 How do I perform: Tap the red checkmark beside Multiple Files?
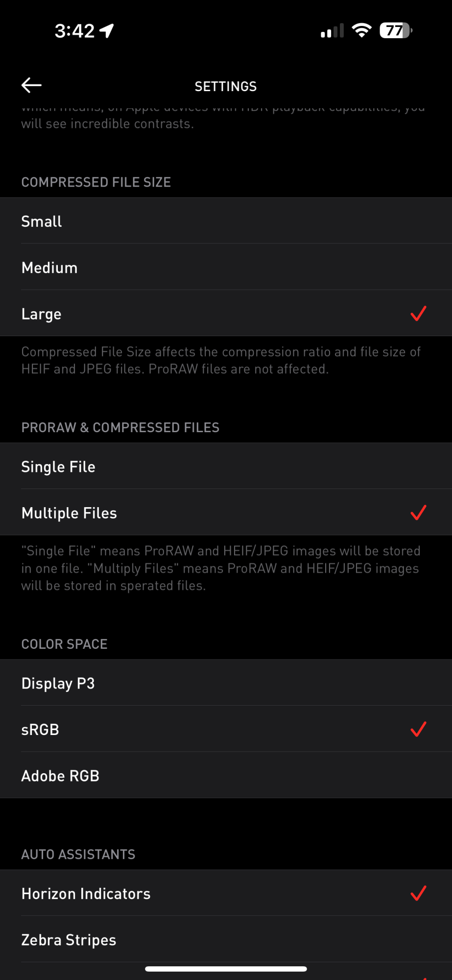[418, 513]
